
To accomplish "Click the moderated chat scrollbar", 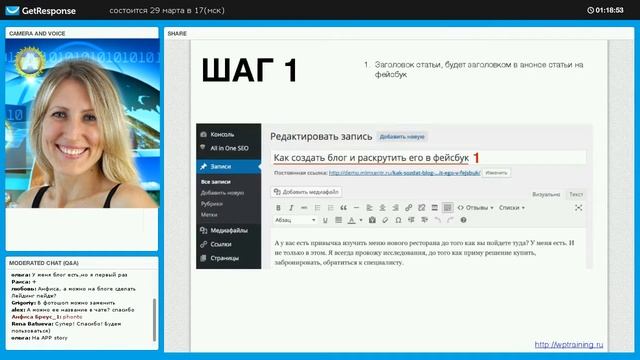I will coord(154,320).
